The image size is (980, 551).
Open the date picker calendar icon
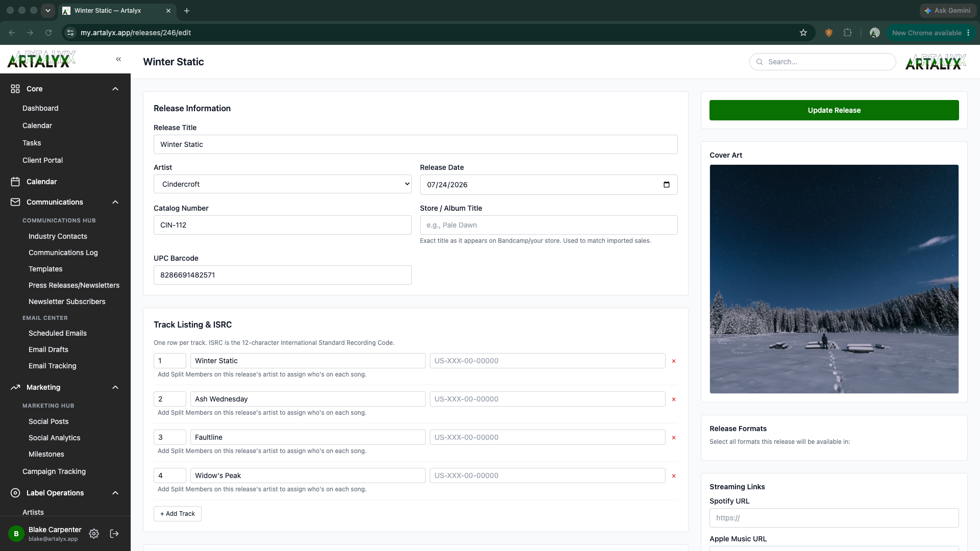(x=667, y=185)
